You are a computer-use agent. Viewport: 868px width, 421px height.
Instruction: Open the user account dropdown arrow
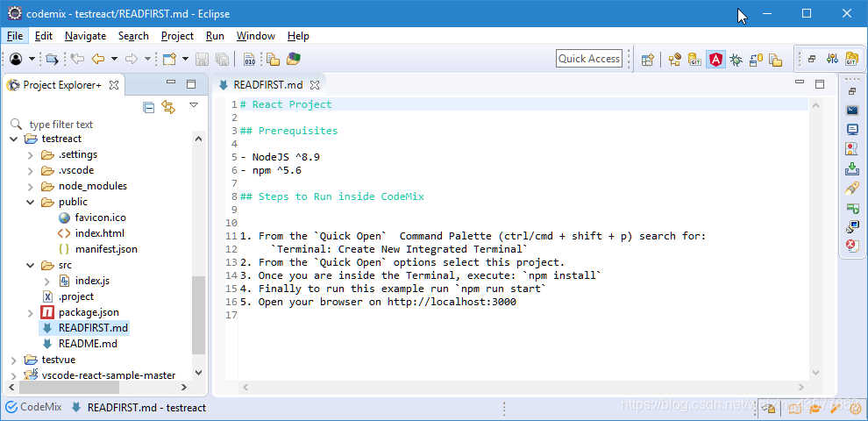point(32,59)
